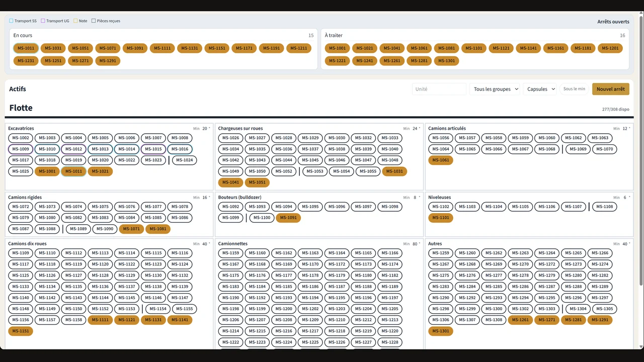The width and height of the screenshot is (644, 362).
Task: Select MS-1211 in the En cours panel
Action: (299, 48)
